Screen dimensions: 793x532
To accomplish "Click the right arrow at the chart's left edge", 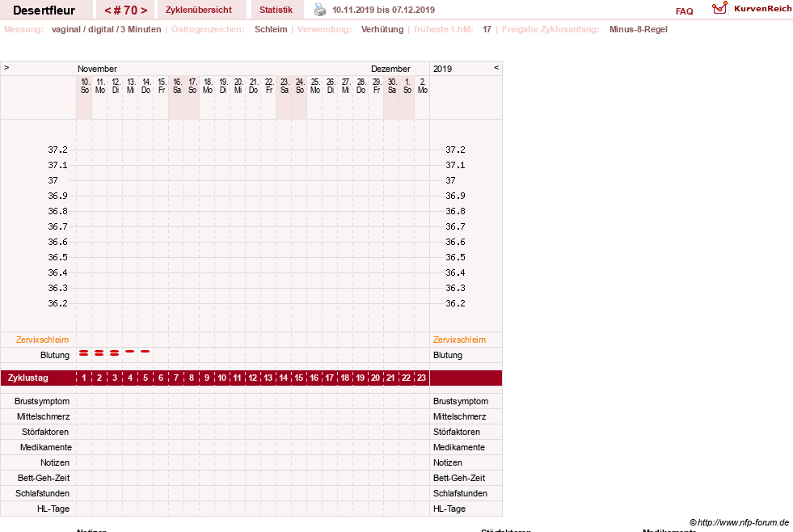I will tap(6, 67).
